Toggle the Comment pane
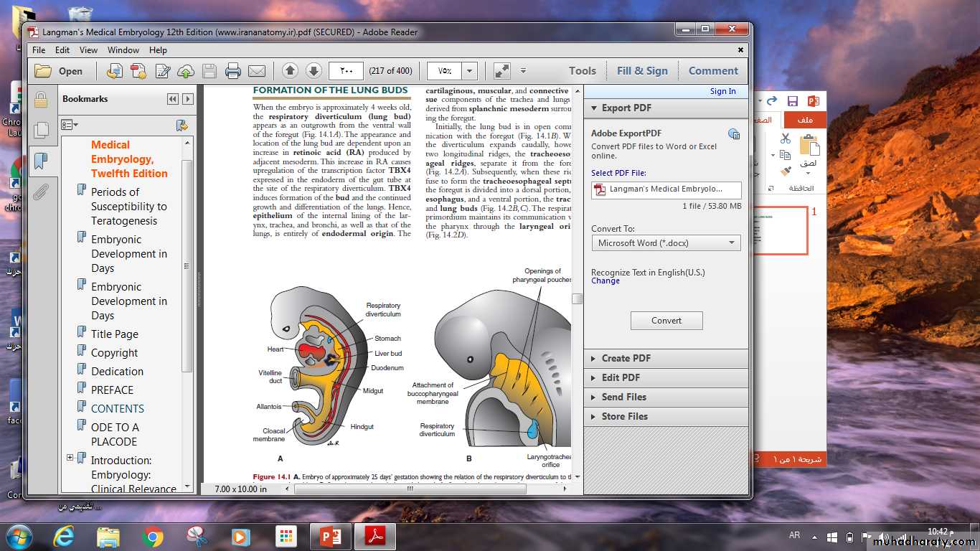980x551 pixels. pyautogui.click(x=712, y=71)
